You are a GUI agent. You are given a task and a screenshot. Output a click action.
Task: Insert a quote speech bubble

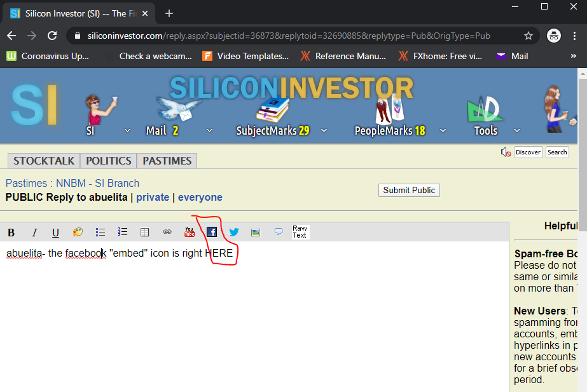[279, 232]
